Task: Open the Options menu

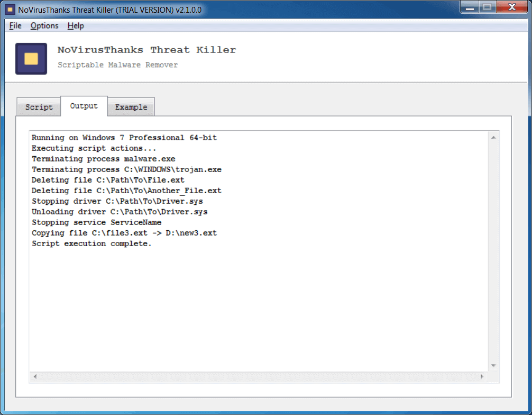Action: 44,26
